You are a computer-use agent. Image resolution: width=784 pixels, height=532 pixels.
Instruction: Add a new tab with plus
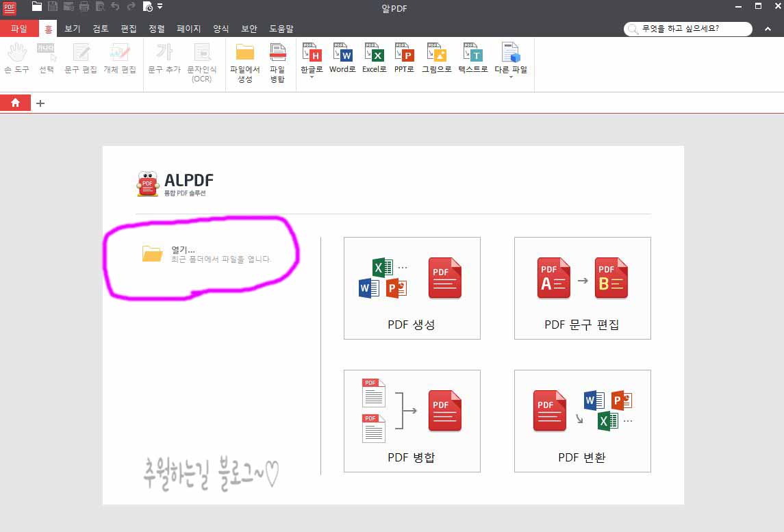[40, 103]
